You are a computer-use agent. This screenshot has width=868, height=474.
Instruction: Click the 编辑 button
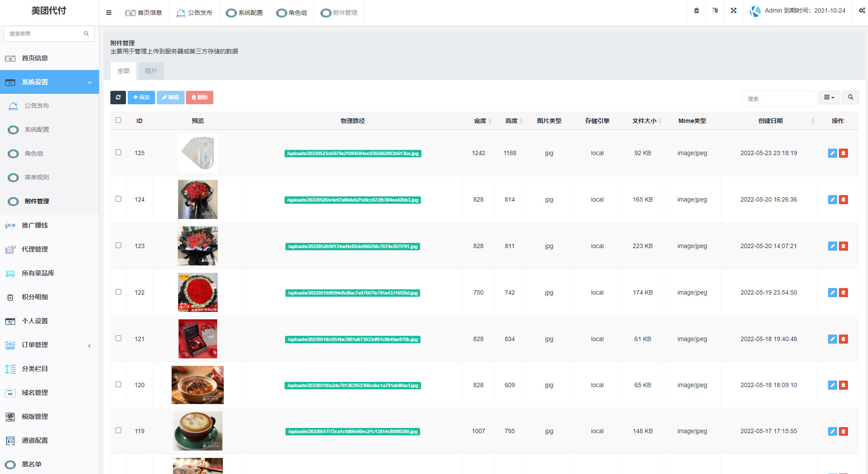[x=171, y=97]
